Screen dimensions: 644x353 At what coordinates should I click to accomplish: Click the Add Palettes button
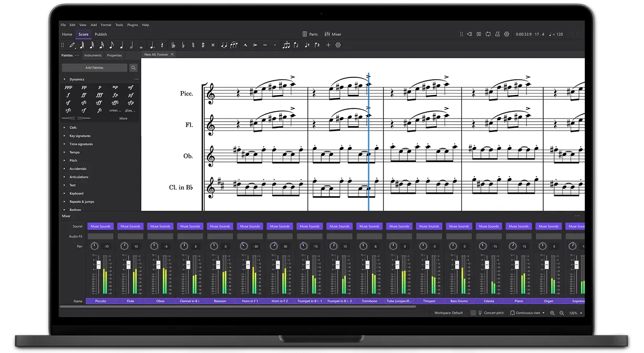point(94,67)
